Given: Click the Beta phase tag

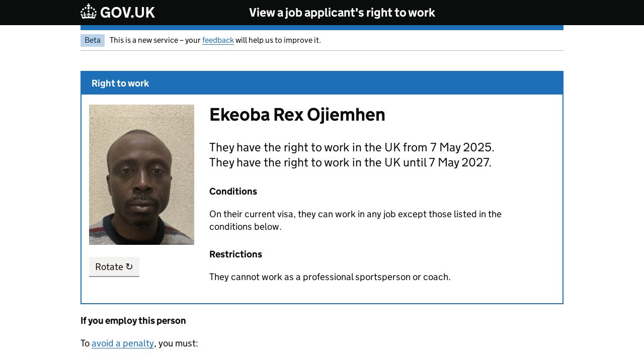Looking at the screenshot, I should (93, 40).
